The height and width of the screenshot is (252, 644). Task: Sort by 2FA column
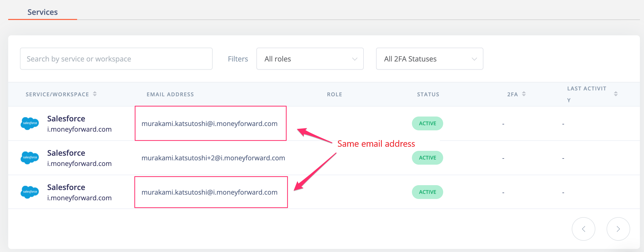524,94
